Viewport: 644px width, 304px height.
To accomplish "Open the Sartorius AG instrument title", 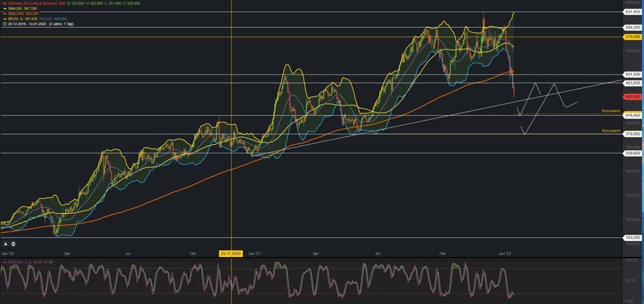I will 36,3.
